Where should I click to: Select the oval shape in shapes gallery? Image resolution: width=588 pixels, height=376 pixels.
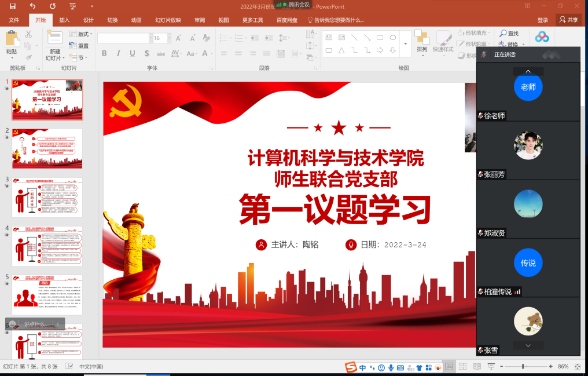click(x=392, y=38)
